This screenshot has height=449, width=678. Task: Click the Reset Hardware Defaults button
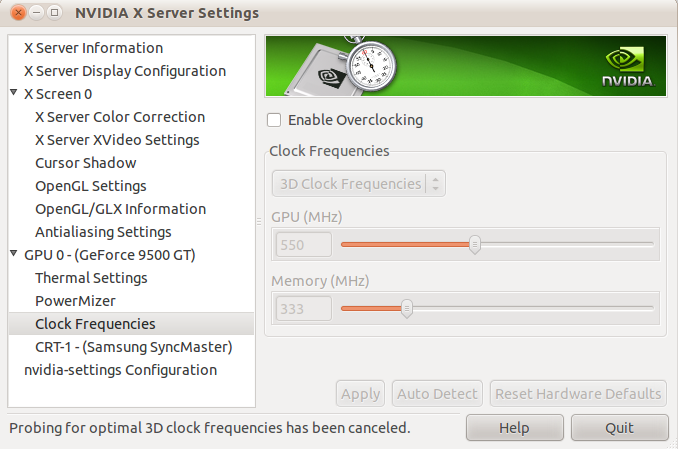[578, 394]
